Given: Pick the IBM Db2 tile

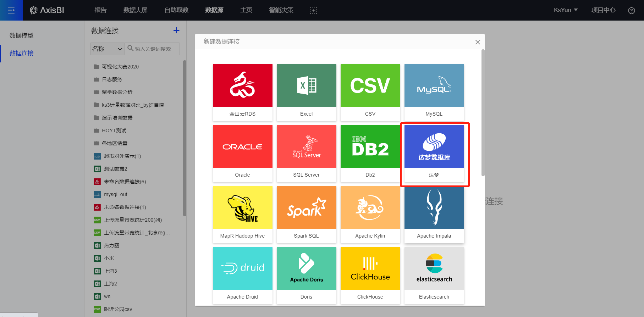Looking at the screenshot, I should point(370,154).
